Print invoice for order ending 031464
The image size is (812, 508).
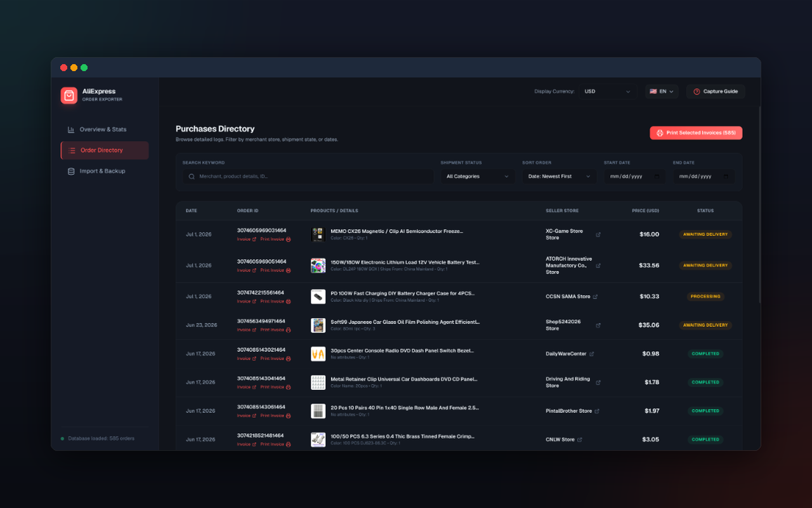click(x=275, y=239)
